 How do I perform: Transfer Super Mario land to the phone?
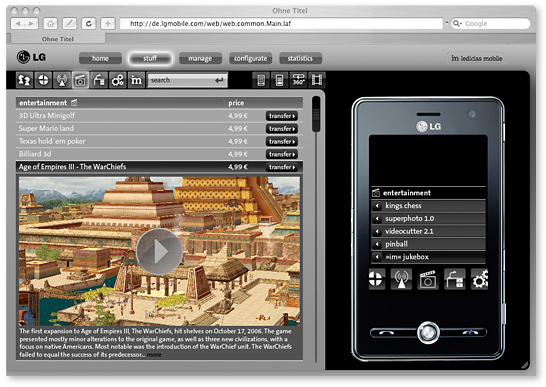(x=282, y=129)
